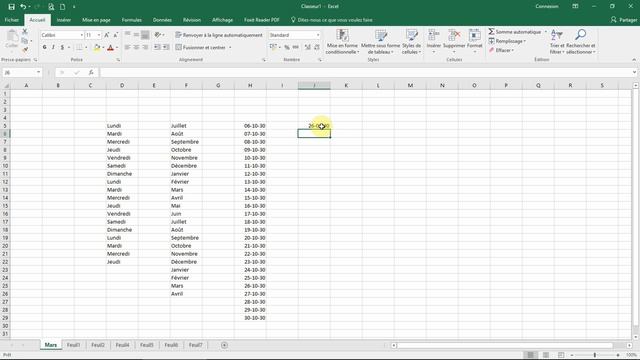Open Trier et filtrer dropdown

point(557,41)
